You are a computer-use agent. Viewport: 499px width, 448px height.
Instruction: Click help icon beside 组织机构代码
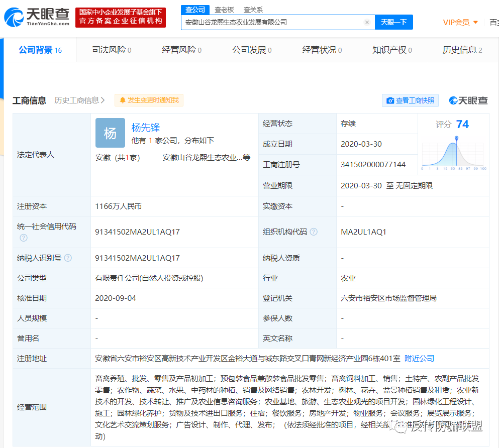[x=314, y=232]
